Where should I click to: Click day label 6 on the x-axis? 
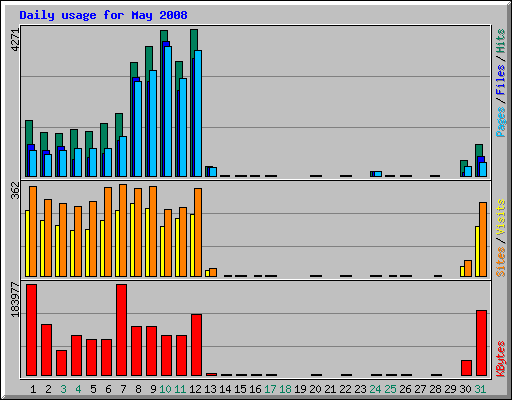108,389
